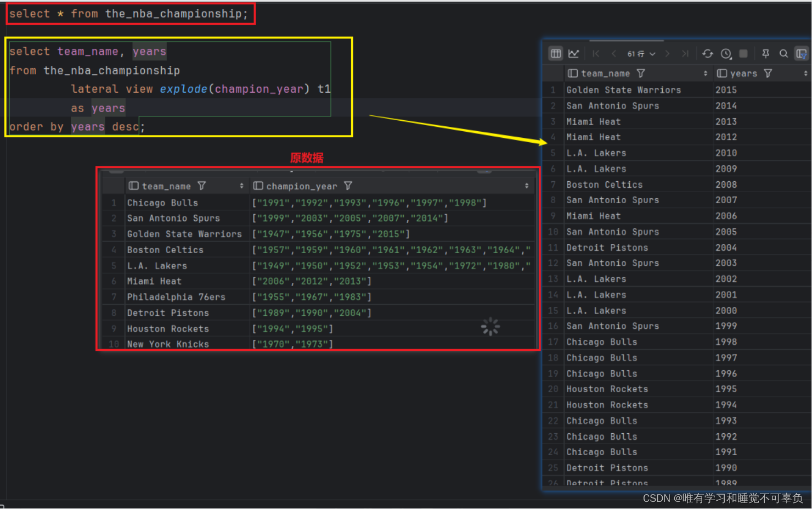Open search in results grid
The height and width of the screenshot is (509, 812).
(783, 53)
